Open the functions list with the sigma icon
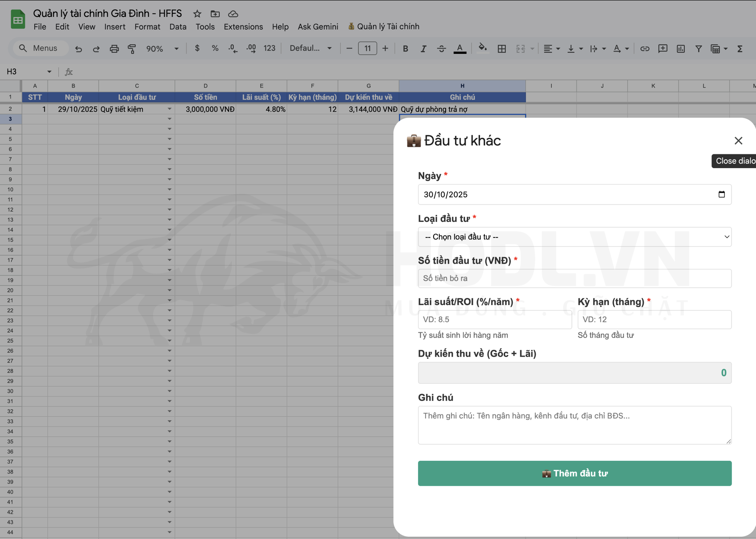Viewport: 756px width, 539px height. coord(740,48)
